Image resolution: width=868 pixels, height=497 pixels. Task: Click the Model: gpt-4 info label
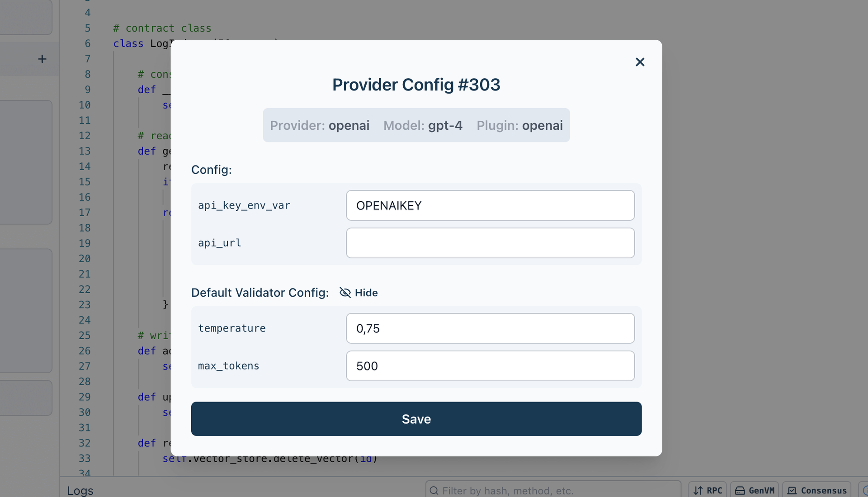click(423, 125)
